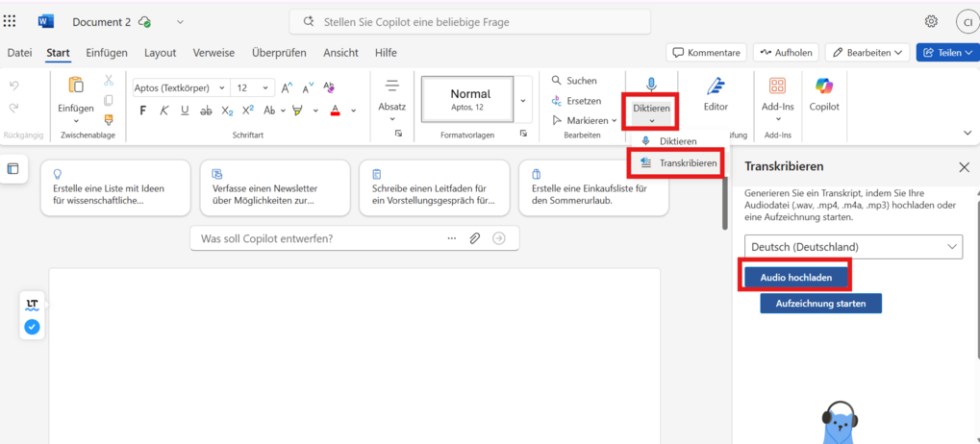Send the Copilot prompt arrow

click(499, 238)
